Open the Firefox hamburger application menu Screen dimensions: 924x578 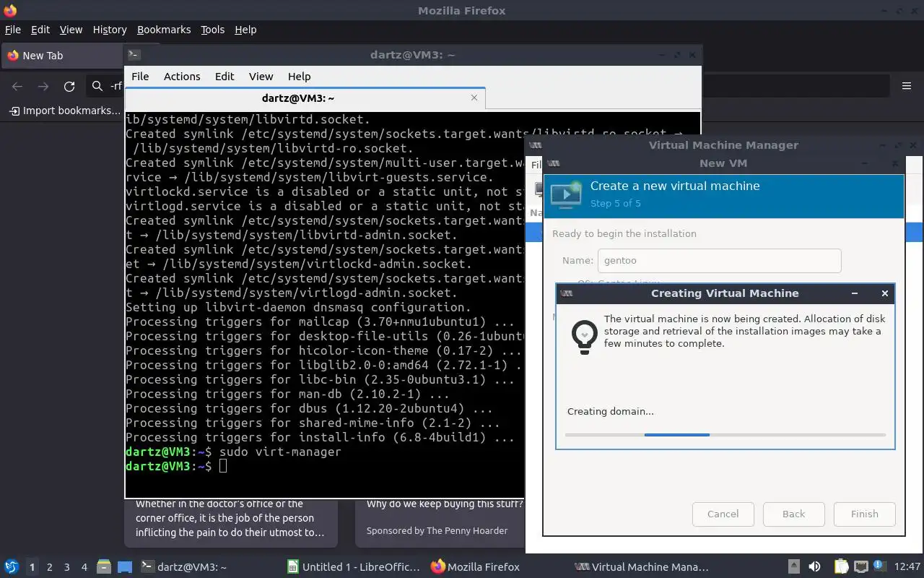click(907, 87)
